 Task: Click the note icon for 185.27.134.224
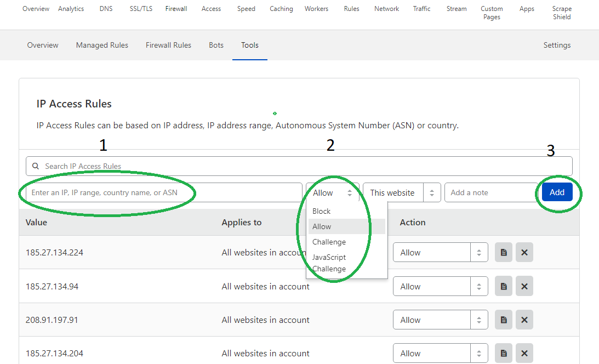point(504,253)
